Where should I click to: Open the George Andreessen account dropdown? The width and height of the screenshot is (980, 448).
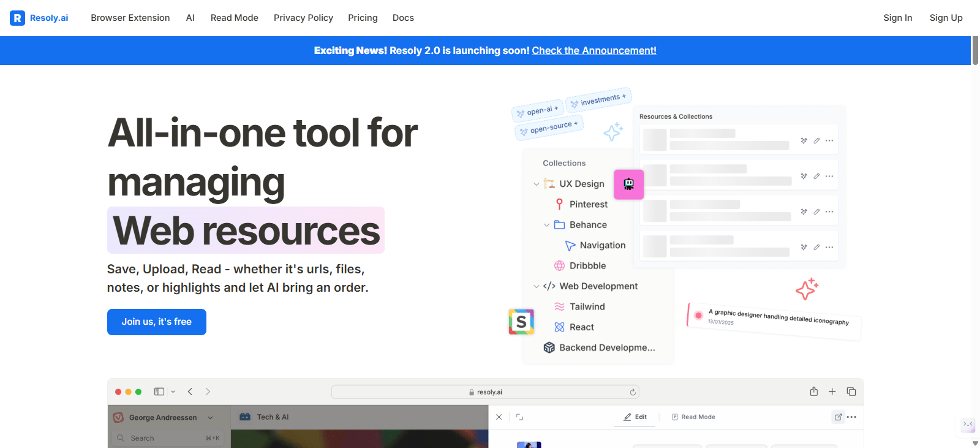click(x=210, y=417)
